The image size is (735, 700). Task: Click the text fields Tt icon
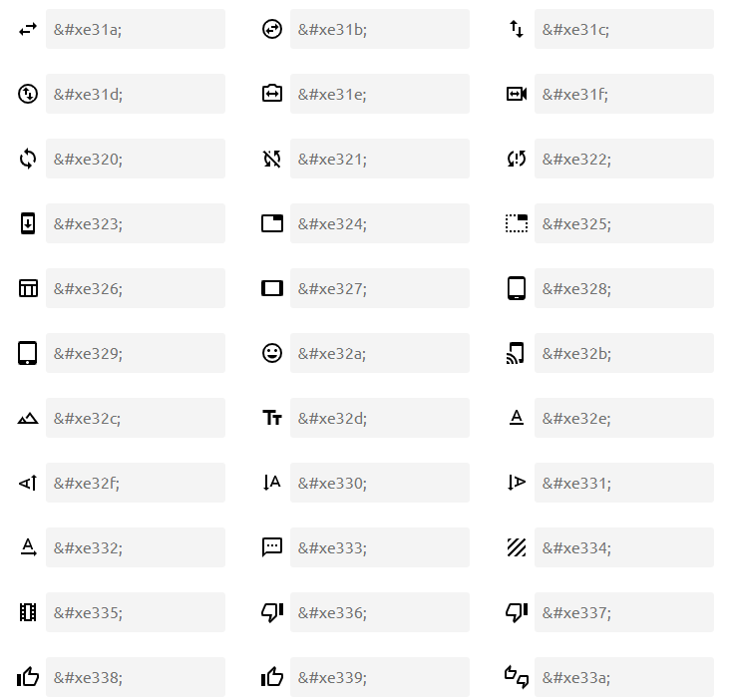pos(272,419)
